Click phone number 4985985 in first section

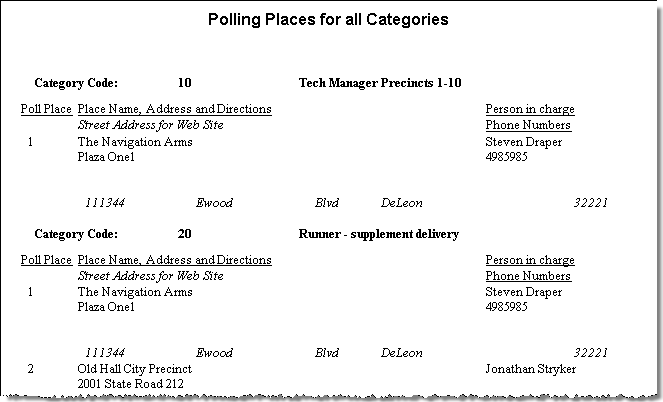click(x=506, y=157)
